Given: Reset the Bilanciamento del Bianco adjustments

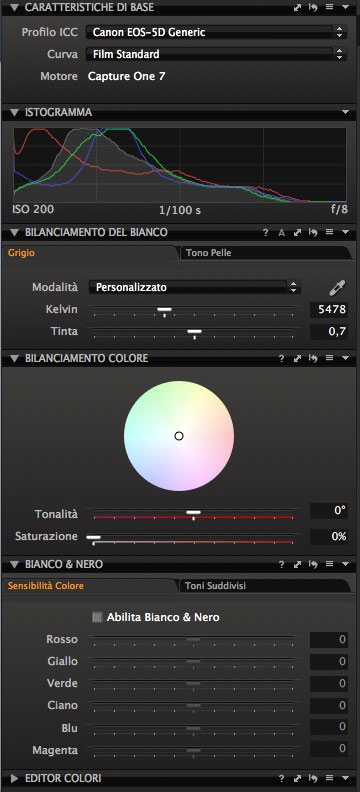Looking at the screenshot, I should [313, 232].
